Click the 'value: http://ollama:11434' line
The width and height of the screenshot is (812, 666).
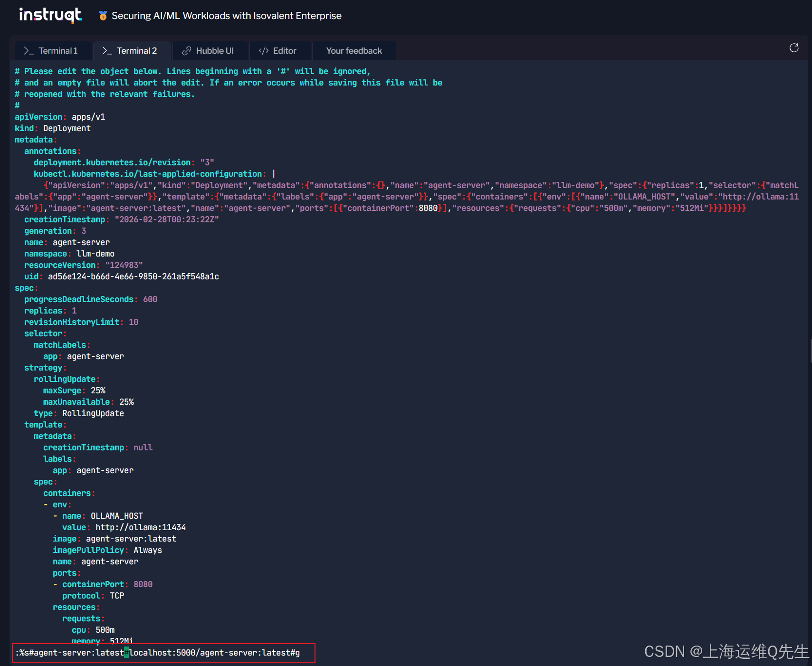[x=124, y=527]
